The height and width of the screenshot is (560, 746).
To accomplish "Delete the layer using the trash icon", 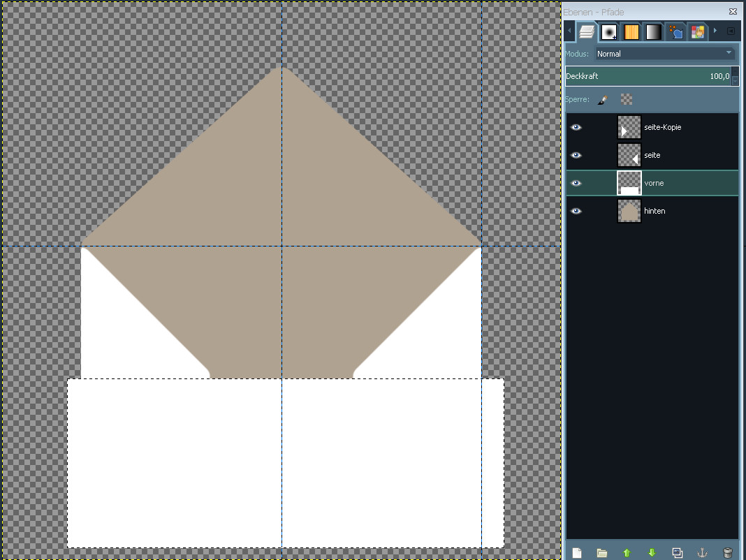I will pyautogui.click(x=727, y=553).
